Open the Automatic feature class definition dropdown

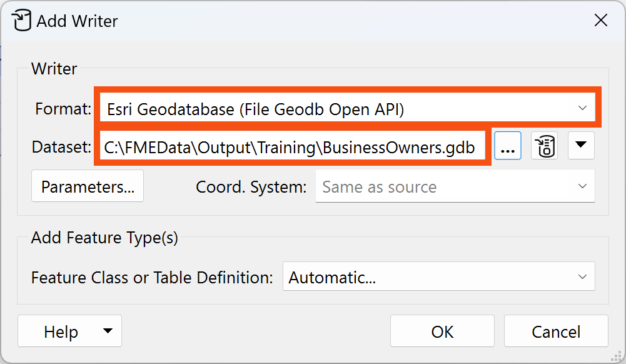(432, 277)
